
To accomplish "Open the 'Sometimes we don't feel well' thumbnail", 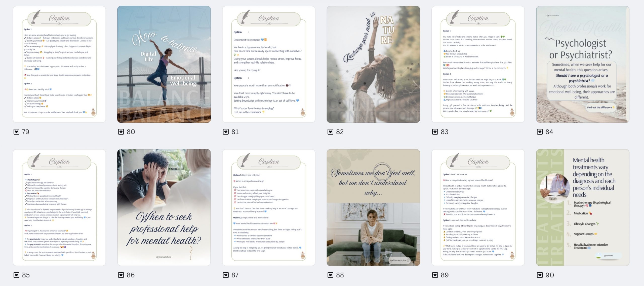I will (x=373, y=207).
